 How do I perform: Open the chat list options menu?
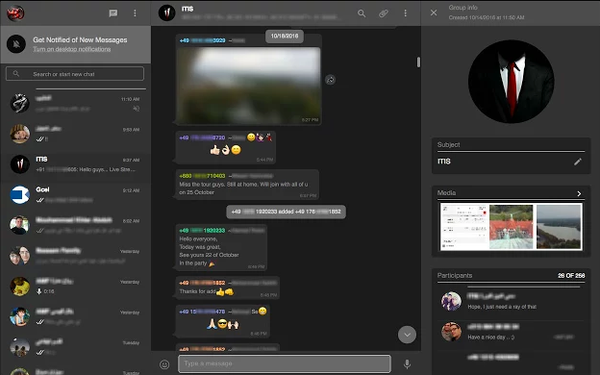135,13
